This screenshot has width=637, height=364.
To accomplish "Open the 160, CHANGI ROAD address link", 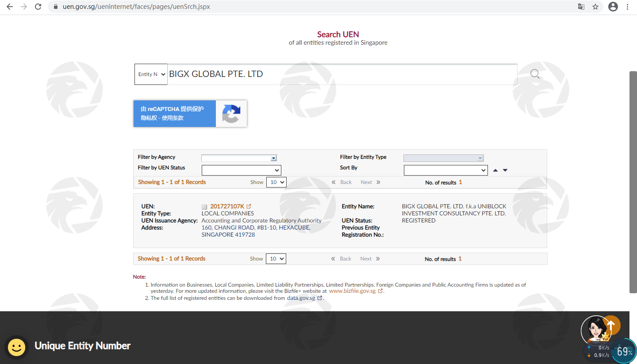I will pyautogui.click(x=256, y=231).
